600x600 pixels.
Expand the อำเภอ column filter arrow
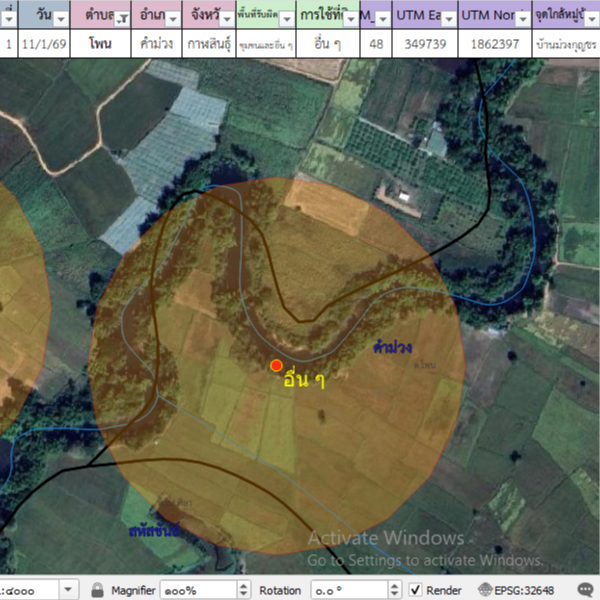(173, 19)
